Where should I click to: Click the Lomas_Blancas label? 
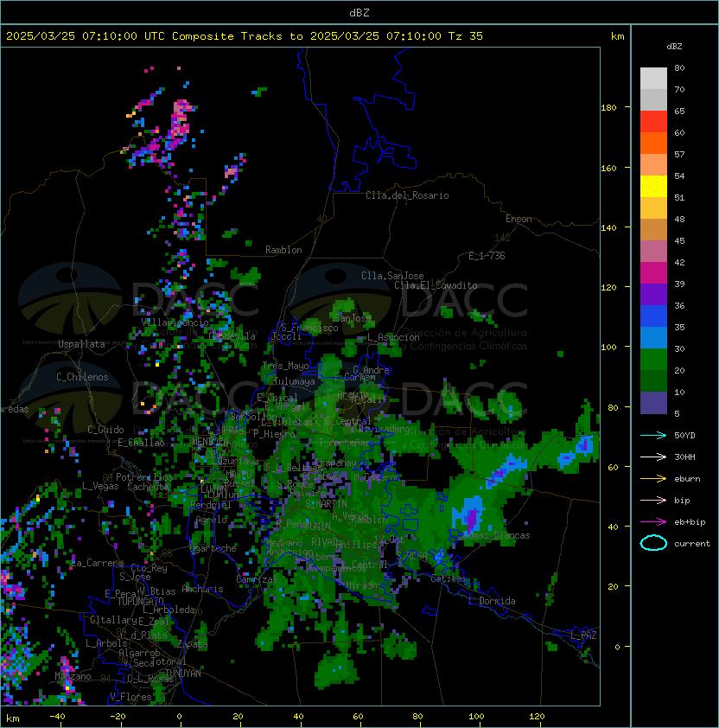[x=496, y=535]
